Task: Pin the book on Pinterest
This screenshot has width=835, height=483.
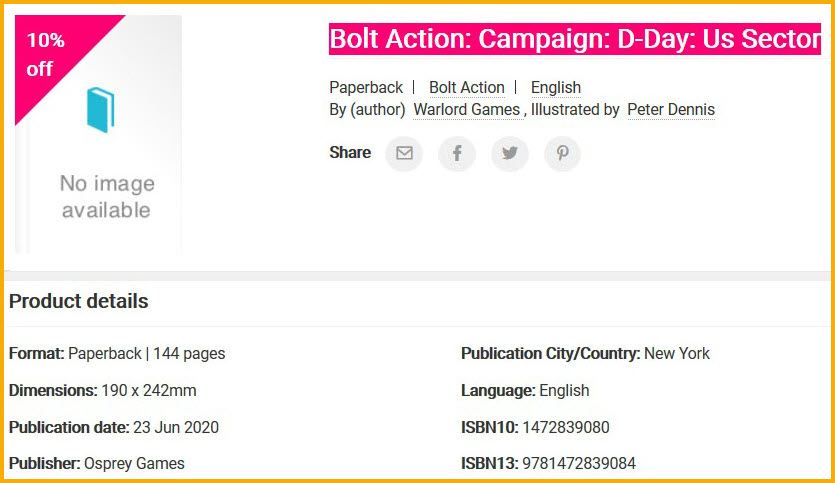Action: (563, 153)
